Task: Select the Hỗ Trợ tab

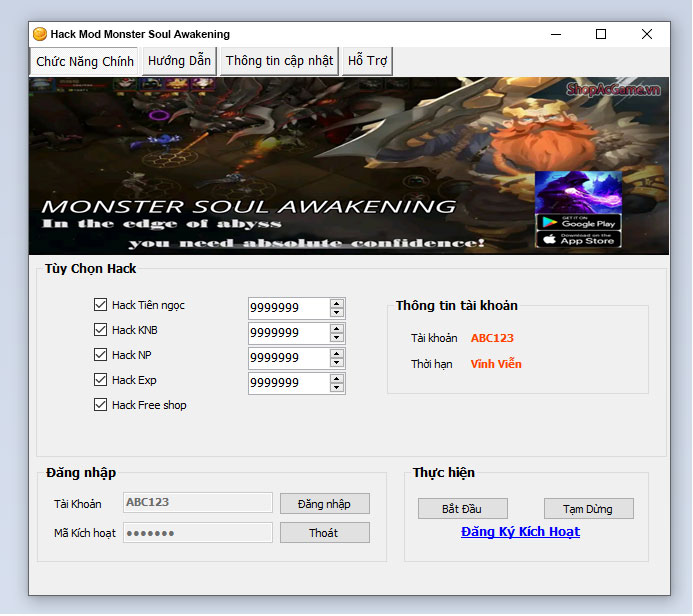Action: pos(367,61)
